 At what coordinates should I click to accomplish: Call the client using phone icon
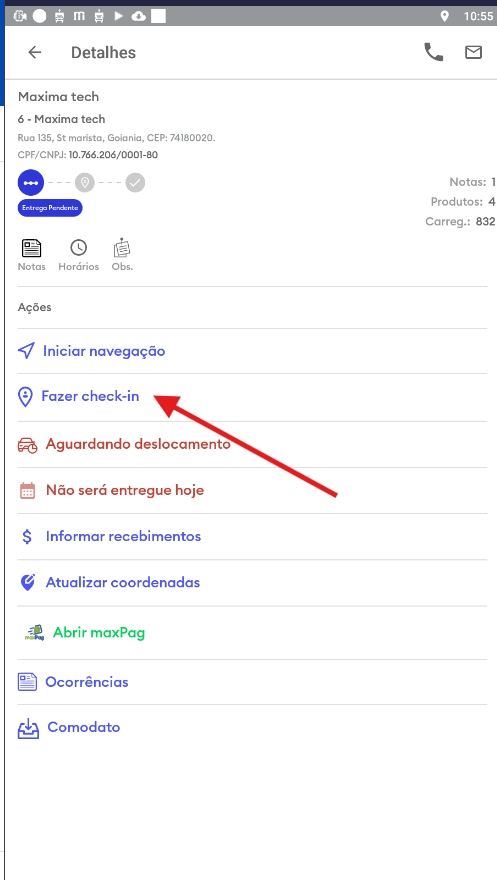click(x=433, y=52)
